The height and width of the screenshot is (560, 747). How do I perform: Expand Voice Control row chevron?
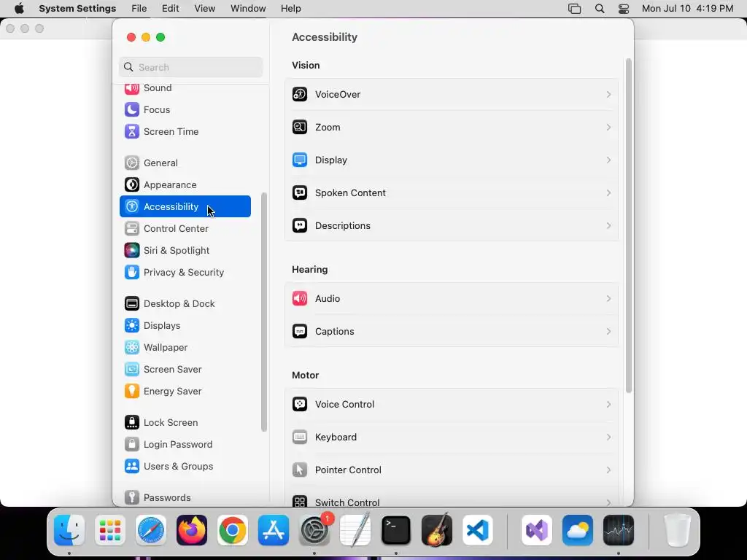[x=608, y=404]
